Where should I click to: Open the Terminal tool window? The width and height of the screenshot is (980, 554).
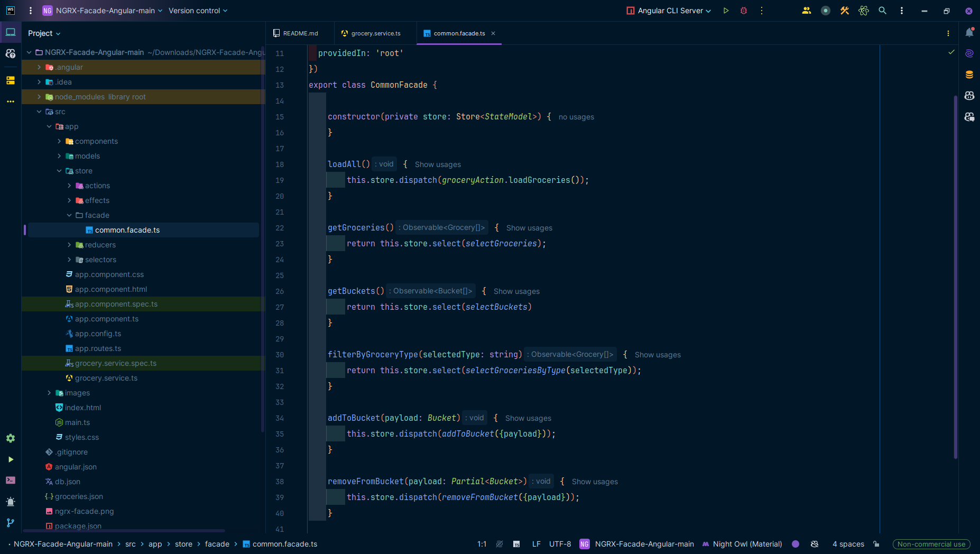point(11,481)
